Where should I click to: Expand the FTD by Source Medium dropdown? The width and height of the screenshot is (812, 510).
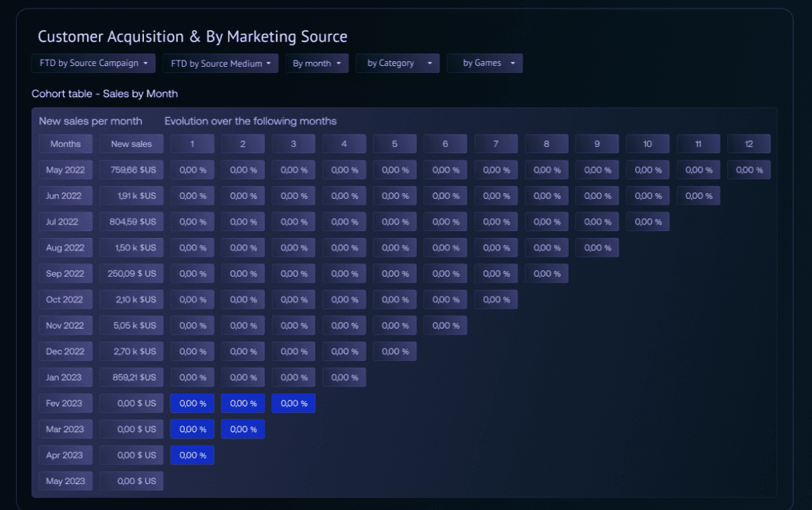tap(221, 63)
